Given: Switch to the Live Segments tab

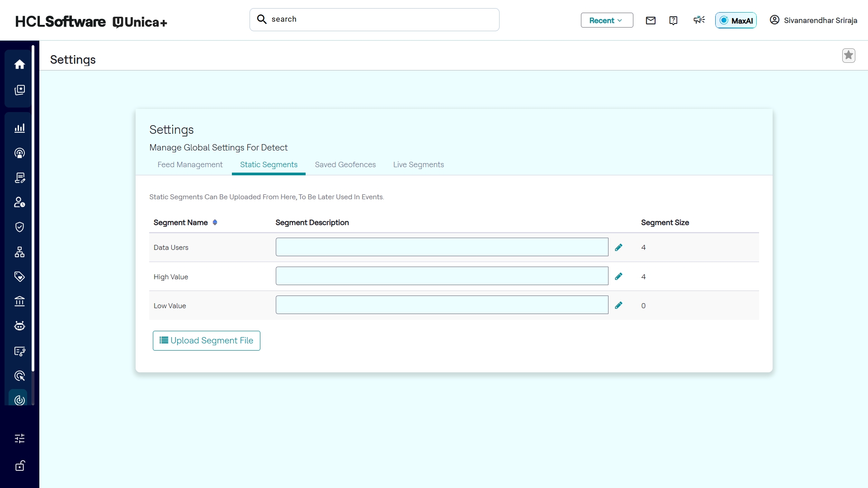Looking at the screenshot, I should pyautogui.click(x=418, y=164).
